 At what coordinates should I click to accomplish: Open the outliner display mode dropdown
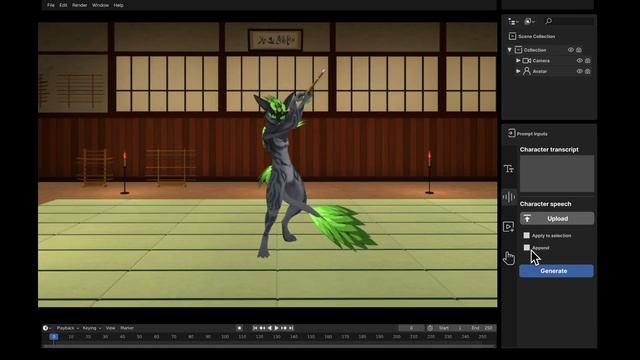click(x=513, y=21)
